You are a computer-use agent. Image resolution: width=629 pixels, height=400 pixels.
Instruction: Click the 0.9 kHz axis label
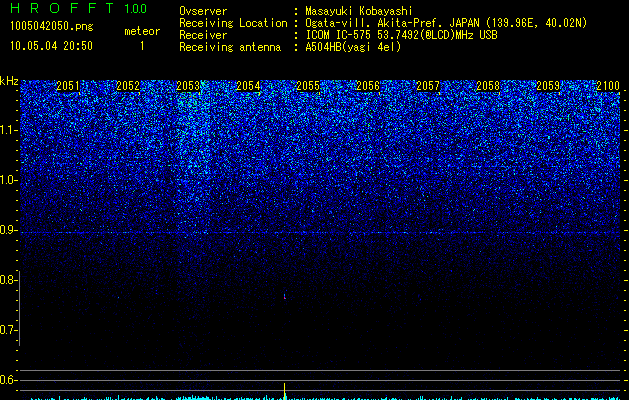coord(8,230)
